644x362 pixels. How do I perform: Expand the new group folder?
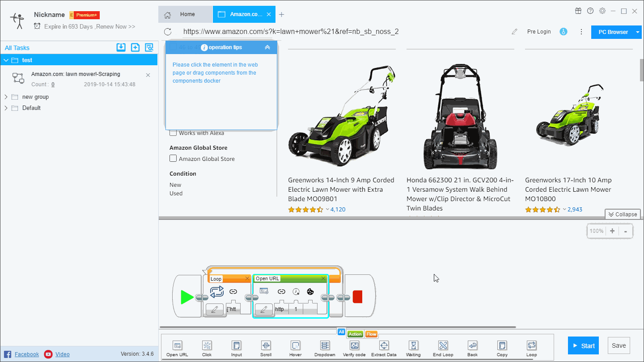tap(6, 97)
